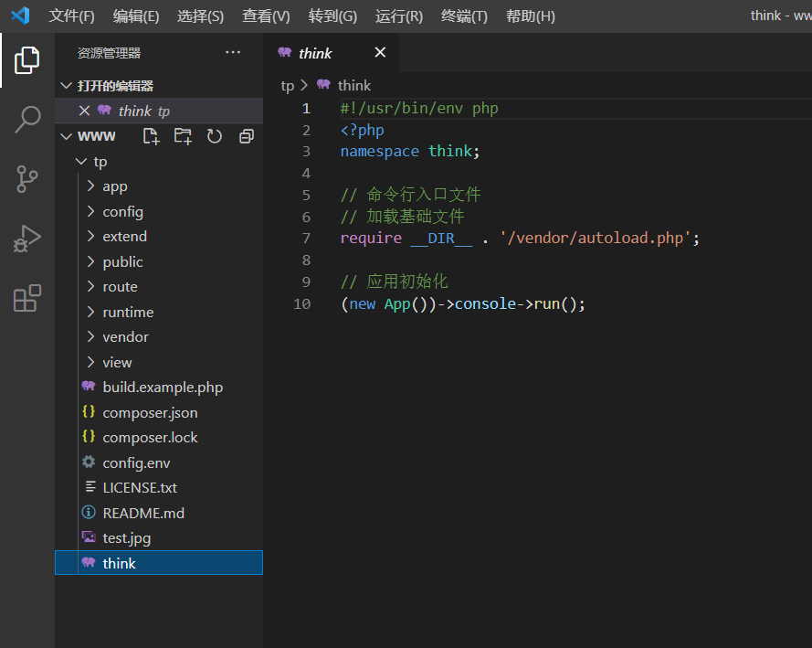The width and height of the screenshot is (812, 648).
Task: Open the Source Control view
Action: pos(27,179)
